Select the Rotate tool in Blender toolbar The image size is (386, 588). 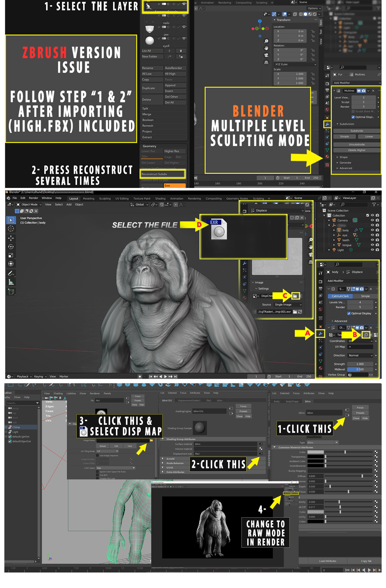11,247
